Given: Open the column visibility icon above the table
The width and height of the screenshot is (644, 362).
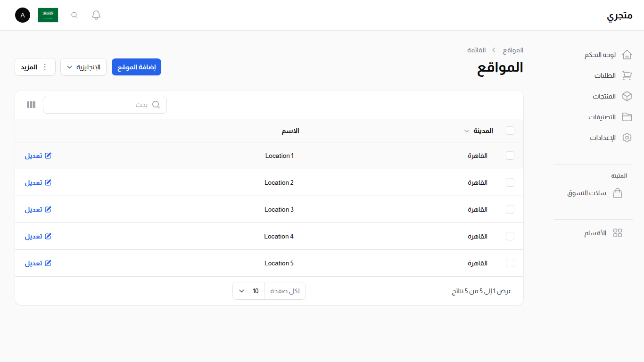Looking at the screenshot, I should point(31,104).
